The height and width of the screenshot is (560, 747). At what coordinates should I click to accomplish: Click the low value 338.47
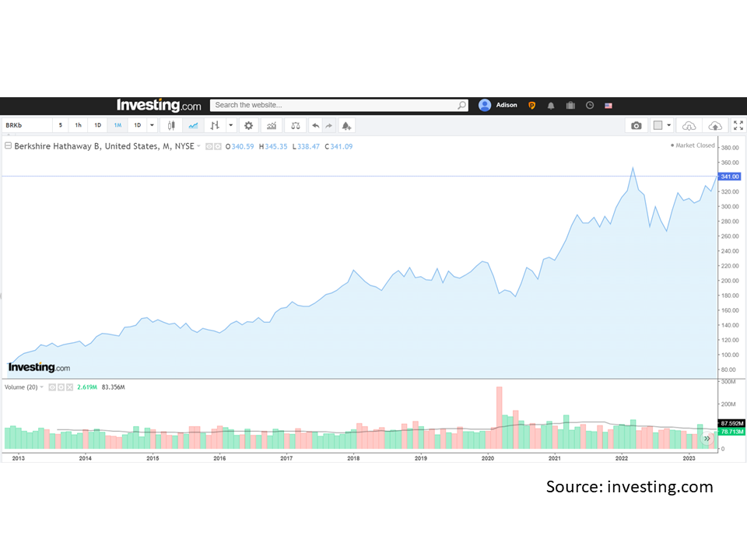pyautogui.click(x=308, y=147)
